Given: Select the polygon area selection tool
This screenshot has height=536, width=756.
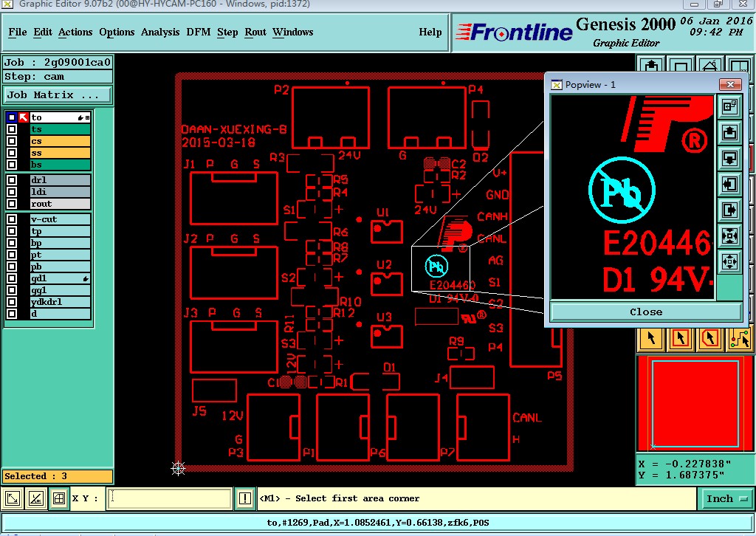Looking at the screenshot, I should (x=710, y=339).
